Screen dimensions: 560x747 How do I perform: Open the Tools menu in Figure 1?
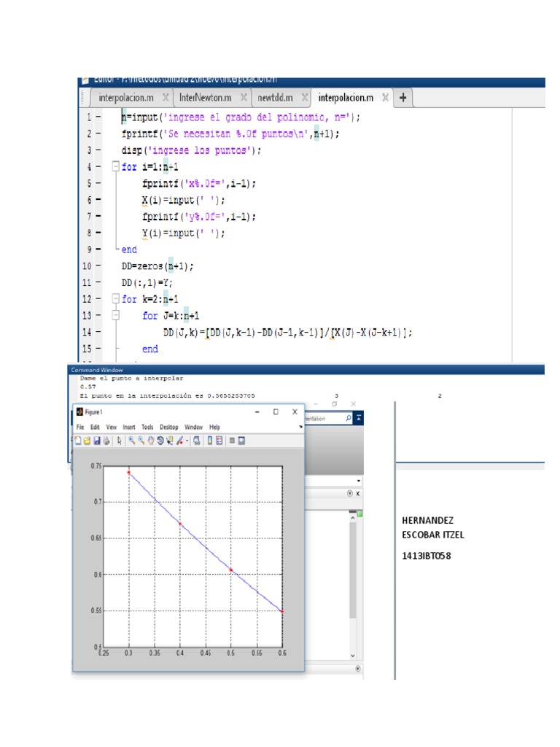[147, 427]
